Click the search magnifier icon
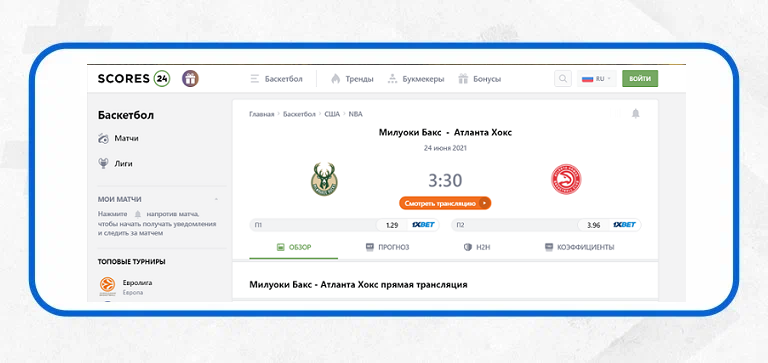768x363 pixels. [x=563, y=78]
